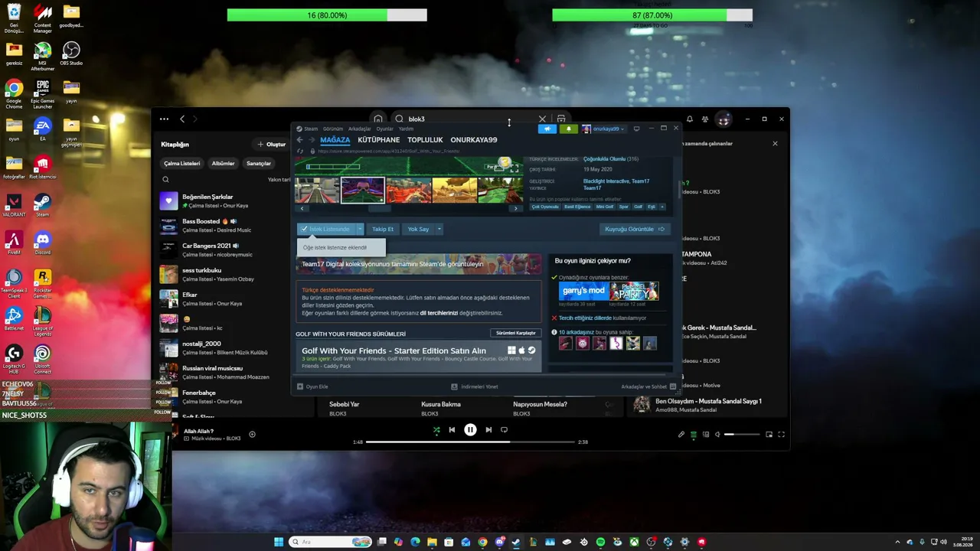Click the Spotify Home icon

click(378, 119)
